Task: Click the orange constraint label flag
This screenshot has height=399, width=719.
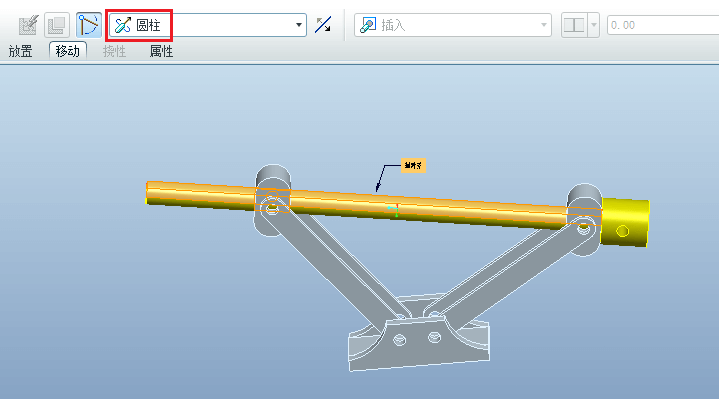Action: pos(413,166)
